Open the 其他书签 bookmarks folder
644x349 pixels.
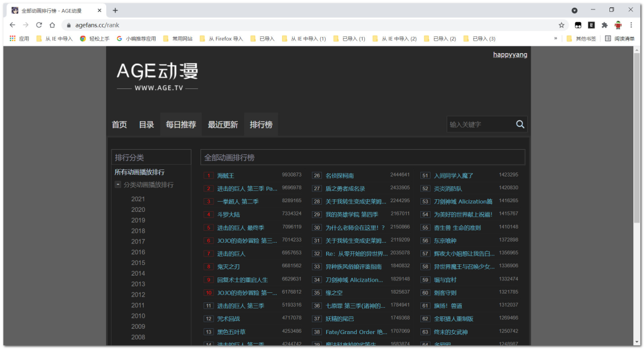pyautogui.click(x=581, y=39)
